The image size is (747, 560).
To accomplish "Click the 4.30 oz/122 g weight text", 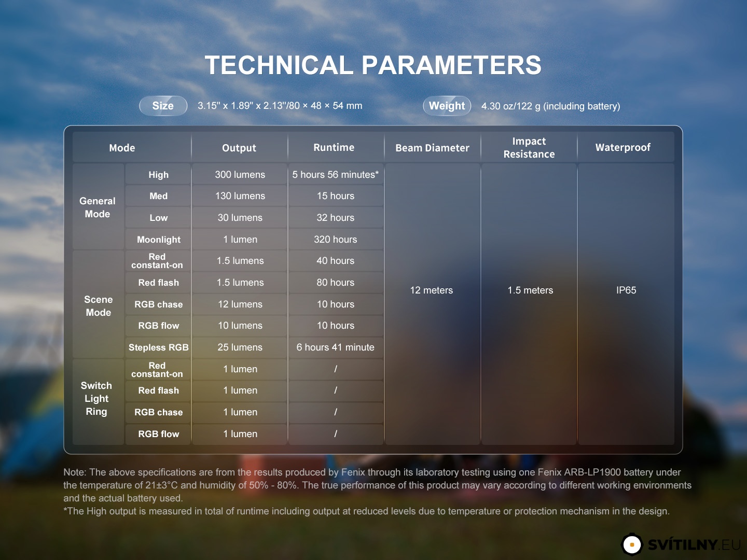I will coord(550,106).
